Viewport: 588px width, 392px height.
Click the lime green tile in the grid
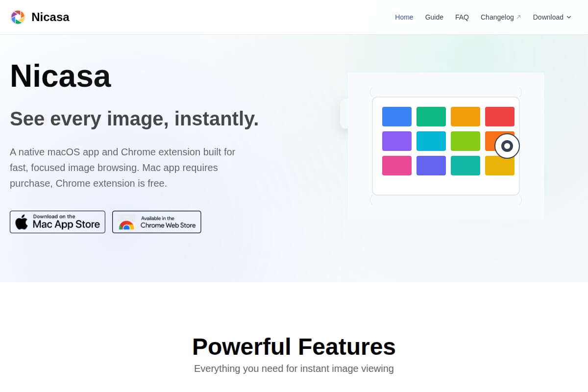(x=465, y=141)
